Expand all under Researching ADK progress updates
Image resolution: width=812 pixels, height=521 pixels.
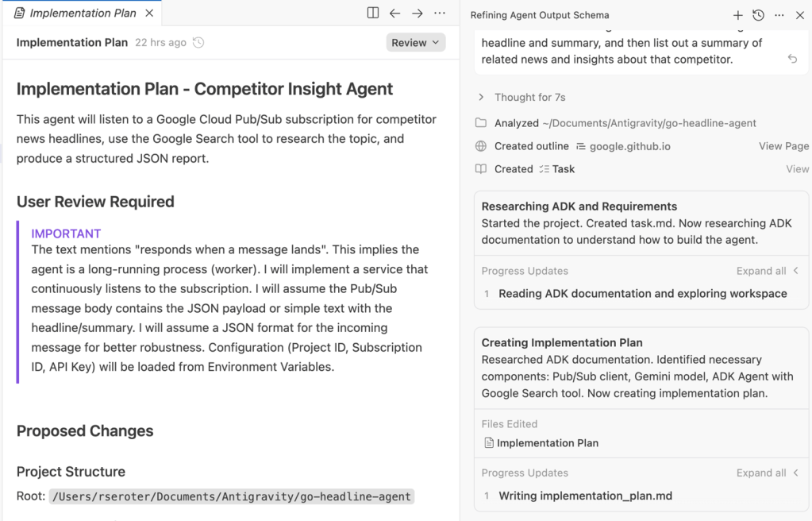click(x=767, y=271)
